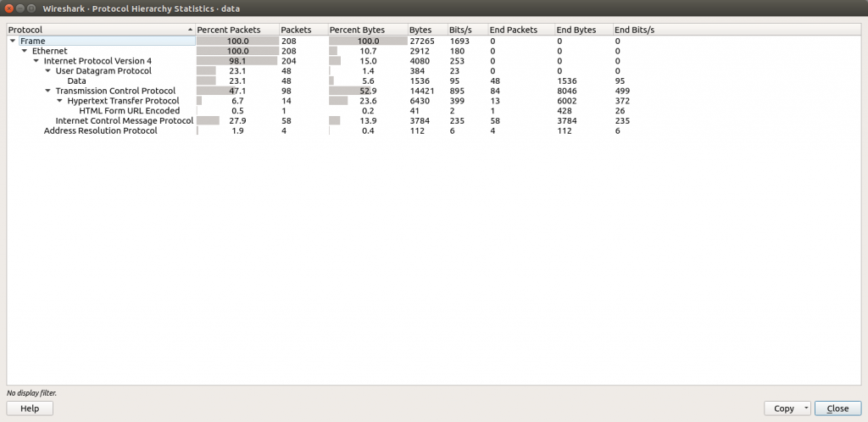This screenshot has width=868, height=422.
Task: Sort by Bits/s column header
Action: pos(460,30)
